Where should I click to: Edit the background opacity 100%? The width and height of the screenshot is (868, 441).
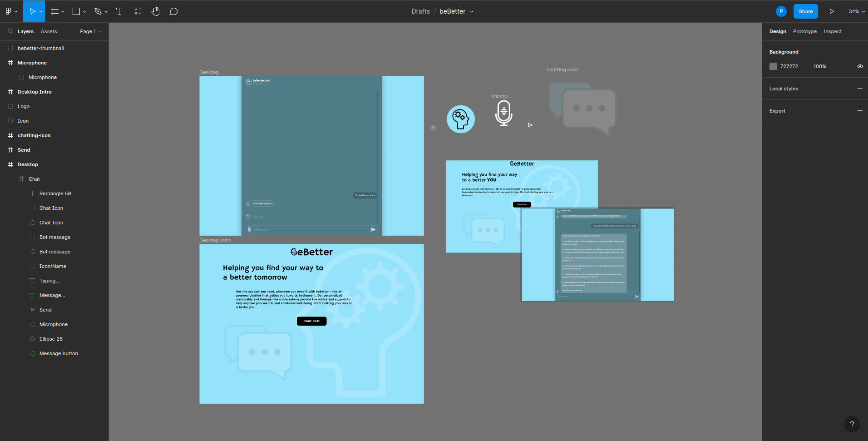[x=819, y=66]
